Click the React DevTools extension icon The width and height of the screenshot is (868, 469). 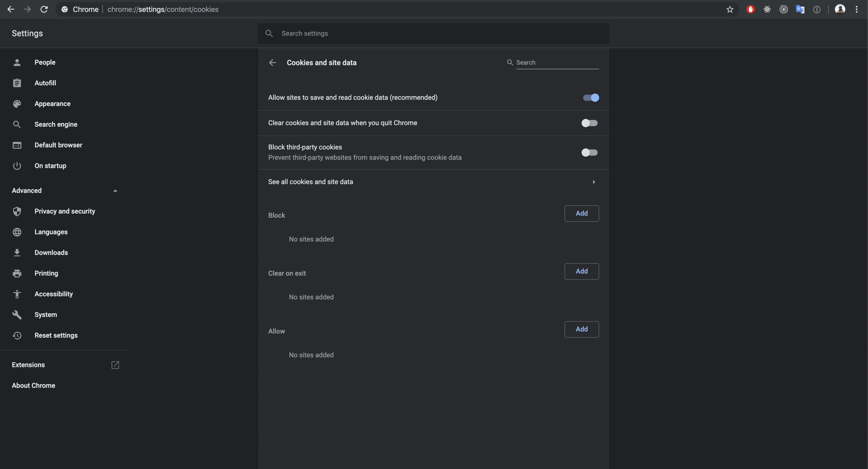click(x=767, y=9)
